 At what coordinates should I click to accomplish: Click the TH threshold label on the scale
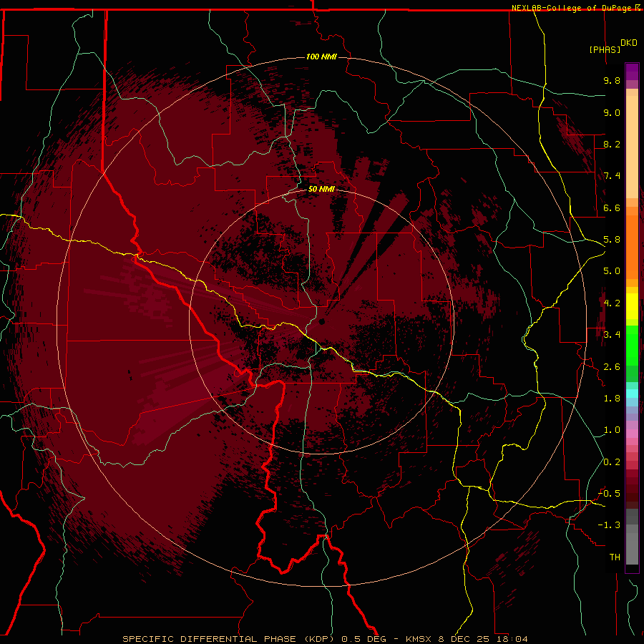pos(615,557)
